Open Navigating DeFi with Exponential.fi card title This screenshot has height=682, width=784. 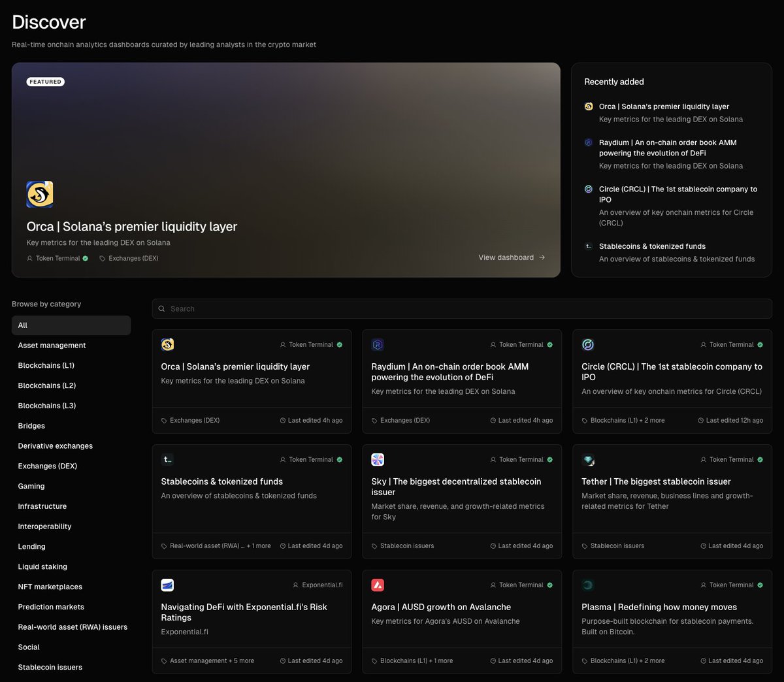[x=244, y=612]
